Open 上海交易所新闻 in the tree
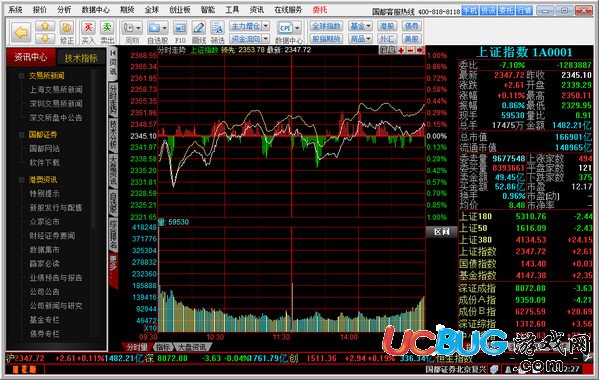 click(56, 90)
